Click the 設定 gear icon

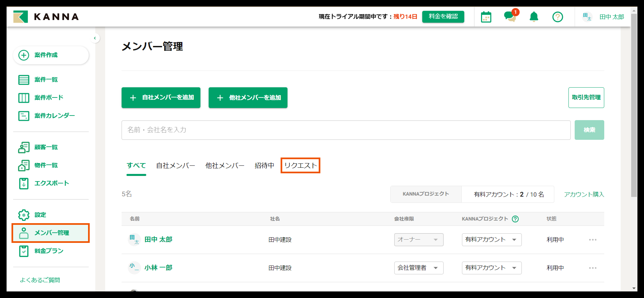(24, 215)
